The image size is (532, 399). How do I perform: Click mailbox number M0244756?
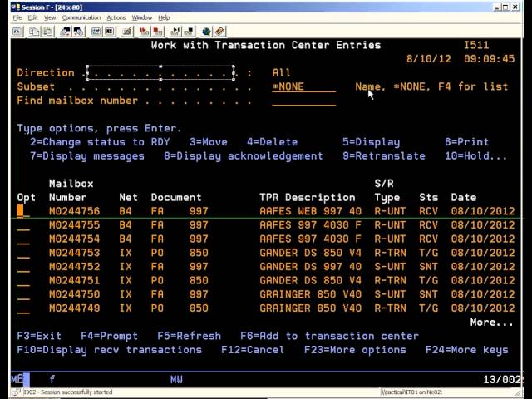74,211
